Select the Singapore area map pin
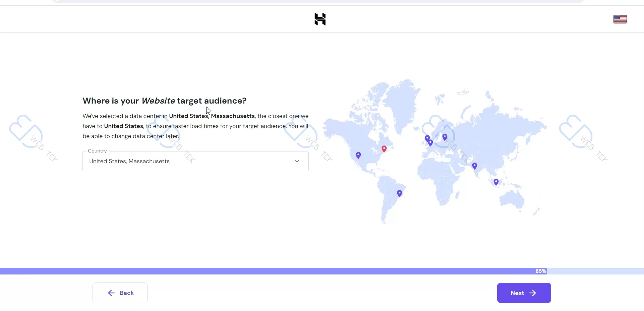This screenshot has width=644, height=311. click(496, 182)
